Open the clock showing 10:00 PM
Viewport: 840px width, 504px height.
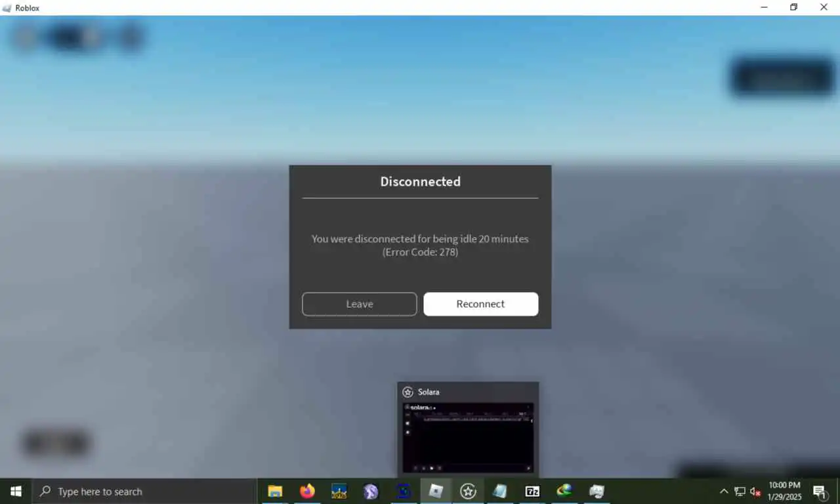point(784,492)
